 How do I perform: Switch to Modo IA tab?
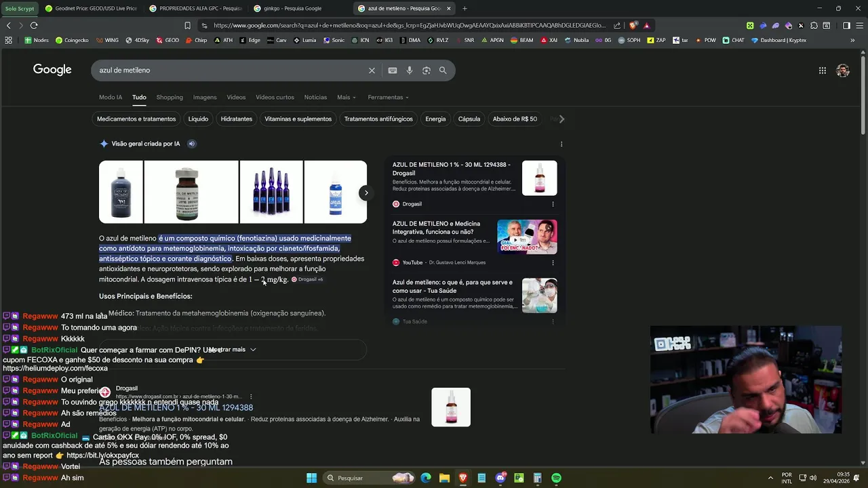(x=111, y=97)
